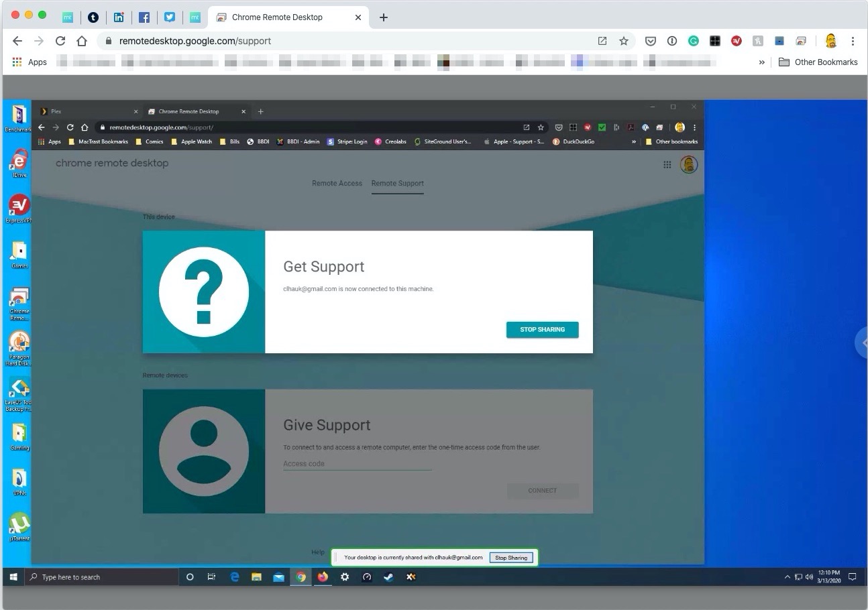
Task: Open the Grammarly extension icon
Action: tap(694, 41)
